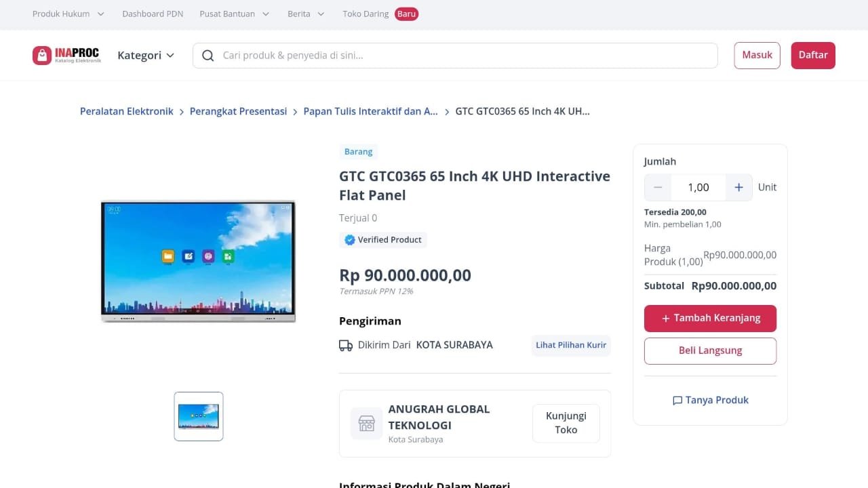Click Lihat Pilihan Kurir link
The width and height of the screenshot is (868, 488).
point(571,345)
